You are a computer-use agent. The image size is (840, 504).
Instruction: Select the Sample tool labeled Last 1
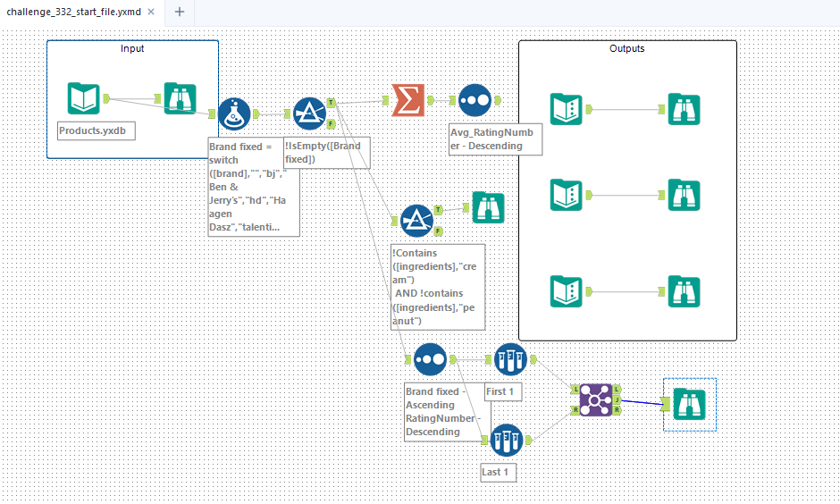tap(507, 441)
